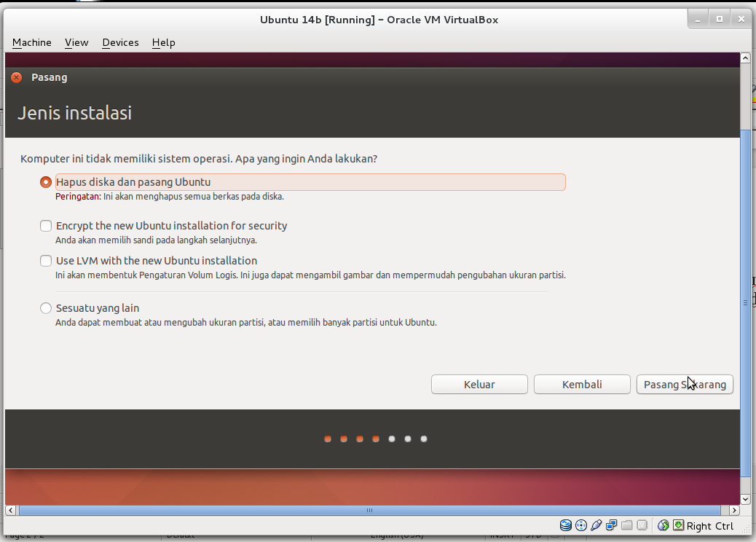
Task: Click the USB devices status icon
Action: [x=597, y=525]
